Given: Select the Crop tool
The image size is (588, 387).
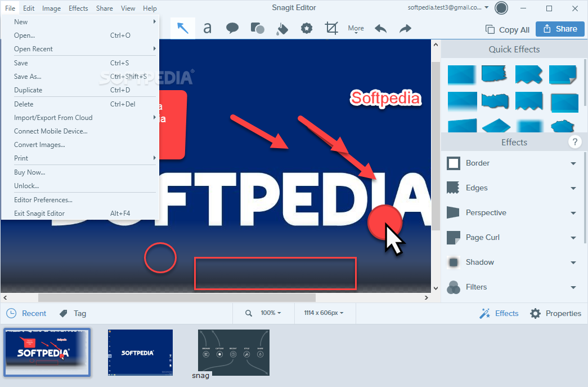Looking at the screenshot, I should pyautogui.click(x=331, y=28).
